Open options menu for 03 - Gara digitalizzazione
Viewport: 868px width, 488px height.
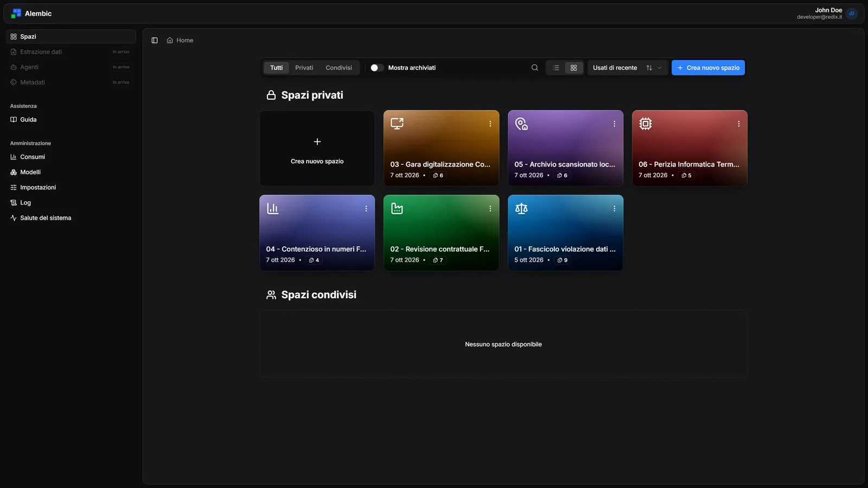point(490,124)
